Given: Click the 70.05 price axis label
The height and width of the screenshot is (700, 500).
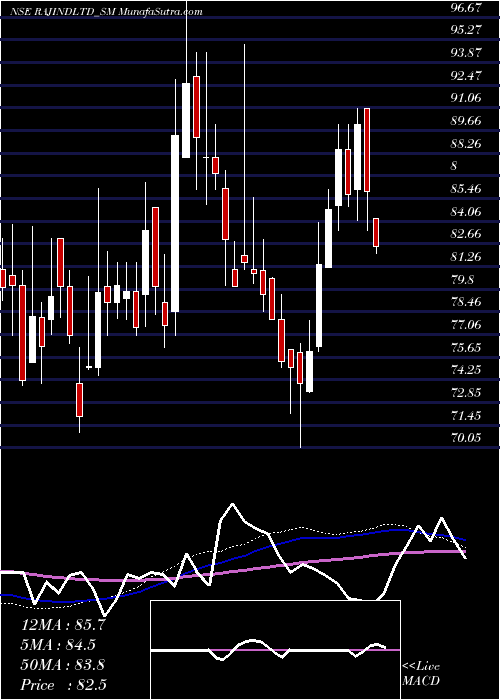Looking at the screenshot, I should click(467, 438).
